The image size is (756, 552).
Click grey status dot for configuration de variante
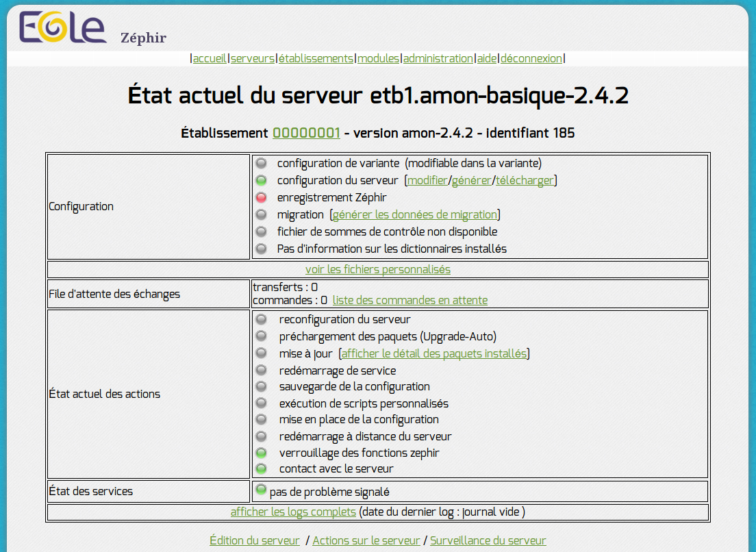click(262, 163)
